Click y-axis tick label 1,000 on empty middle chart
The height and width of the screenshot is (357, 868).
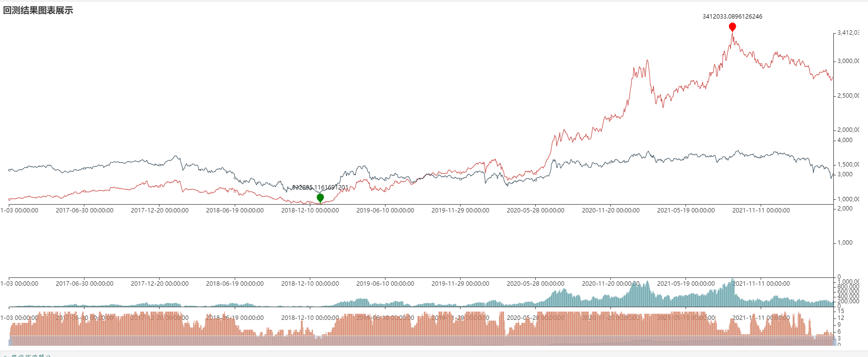[x=845, y=243]
